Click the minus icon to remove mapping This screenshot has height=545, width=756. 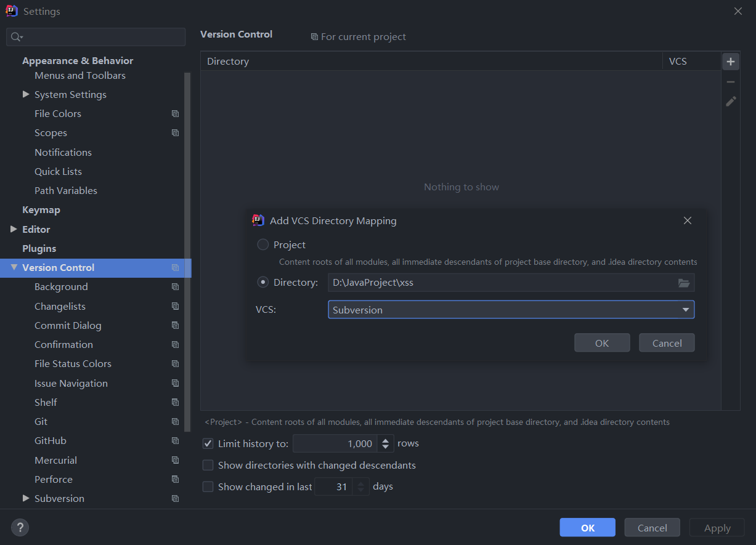pyautogui.click(x=731, y=81)
